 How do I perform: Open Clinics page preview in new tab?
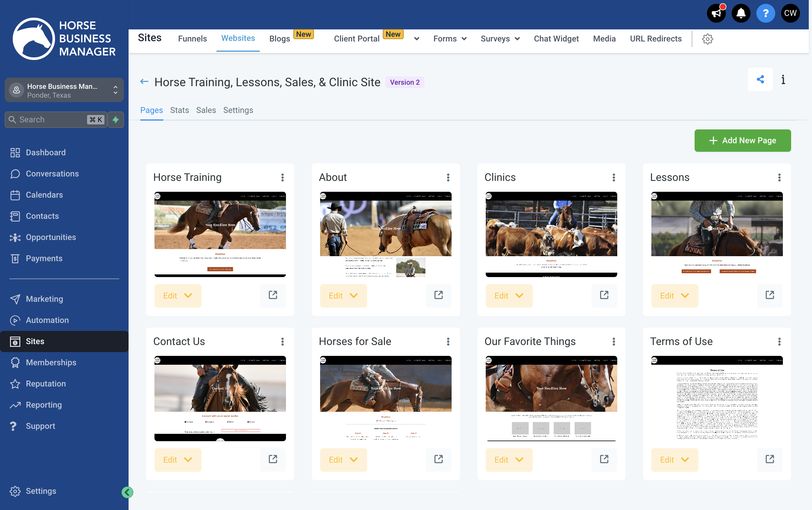coord(604,296)
